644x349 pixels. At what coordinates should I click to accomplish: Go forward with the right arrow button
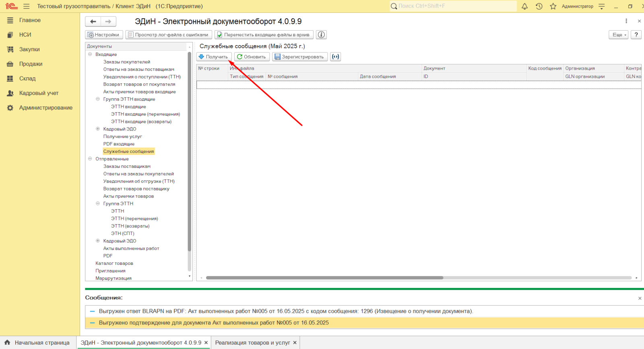click(x=108, y=21)
